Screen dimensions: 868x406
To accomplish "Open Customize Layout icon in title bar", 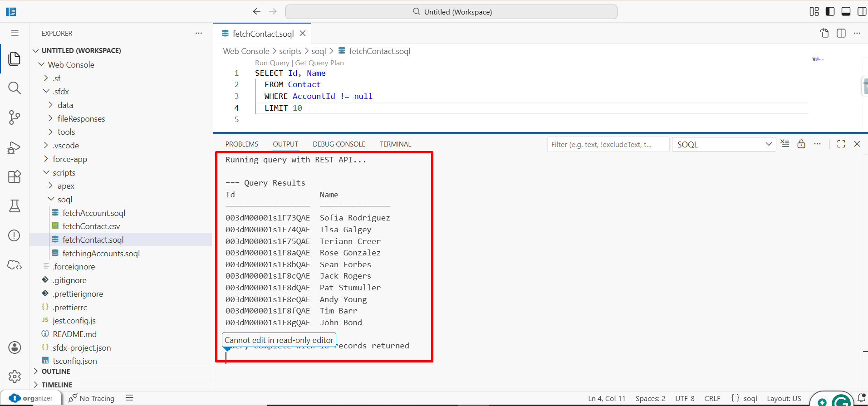I will [814, 11].
